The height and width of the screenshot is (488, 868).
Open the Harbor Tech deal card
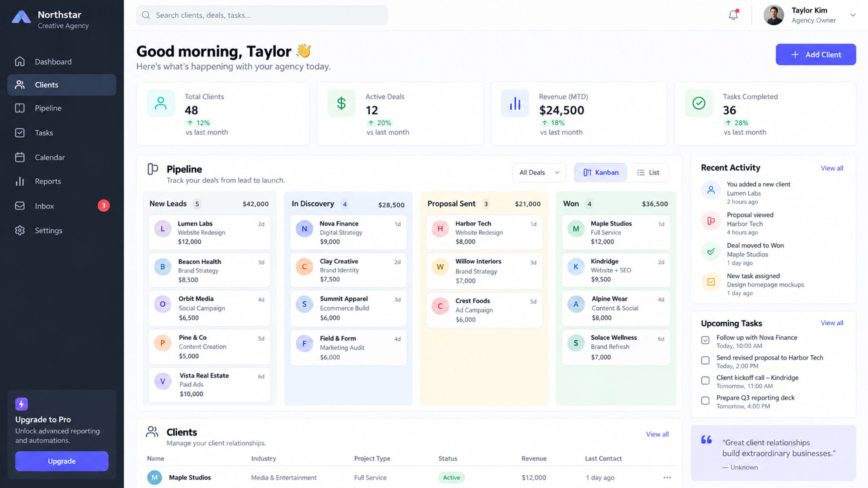point(484,232)
